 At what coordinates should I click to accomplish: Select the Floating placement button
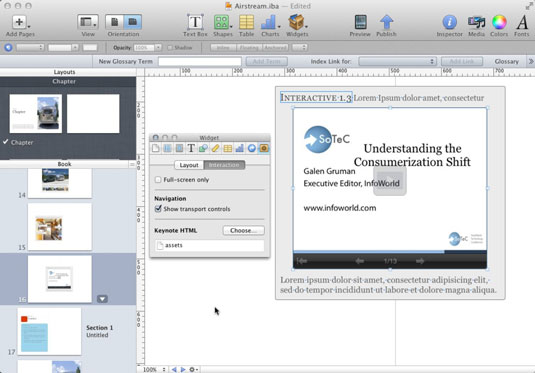point(249,48)
